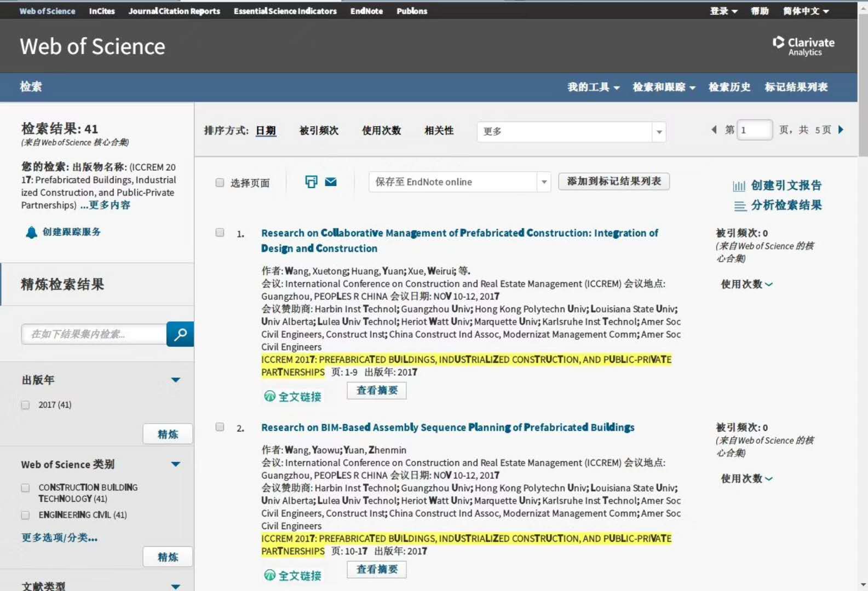The image size is (868, 591).
Task: Open 检索历史 in the nav bar
Action: point(729,87)
